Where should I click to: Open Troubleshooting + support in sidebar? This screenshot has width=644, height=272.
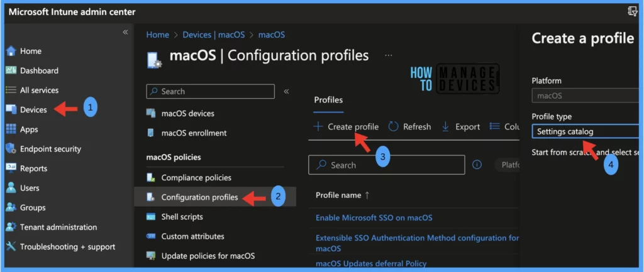pyautogui.click(x=67, y=247)
